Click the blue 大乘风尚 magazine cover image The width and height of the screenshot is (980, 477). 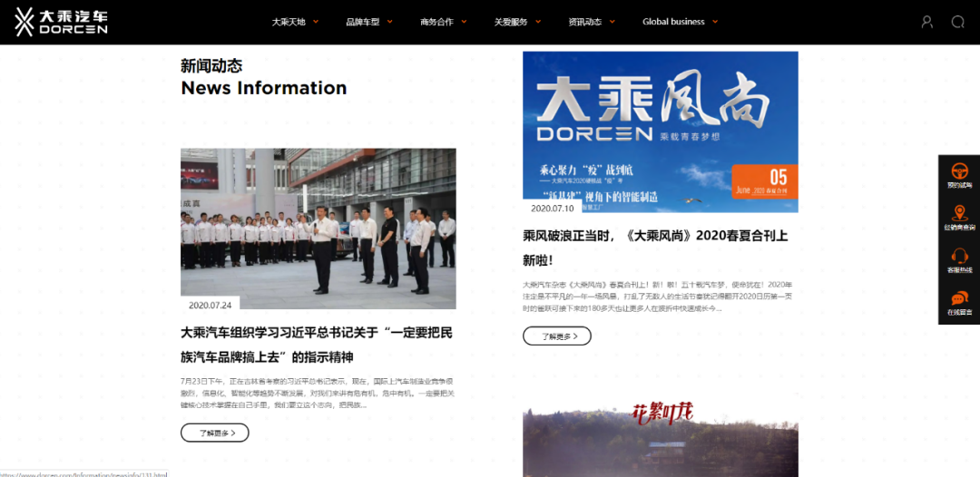(x=660, y=131)
